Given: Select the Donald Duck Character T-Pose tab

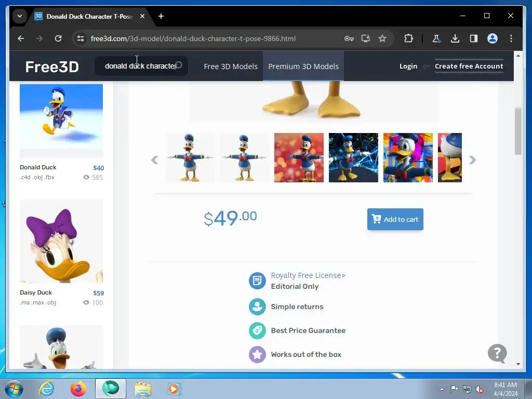Looking at the screenshot, I should [89, 16].
